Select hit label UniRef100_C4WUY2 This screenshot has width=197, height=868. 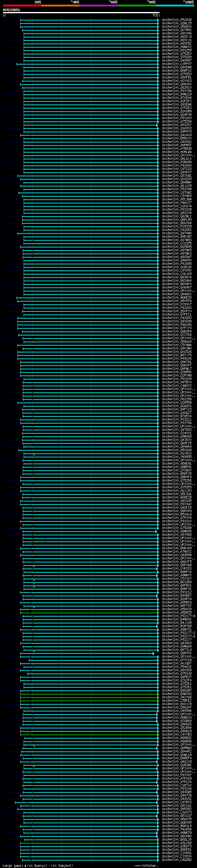click(177, 386)
